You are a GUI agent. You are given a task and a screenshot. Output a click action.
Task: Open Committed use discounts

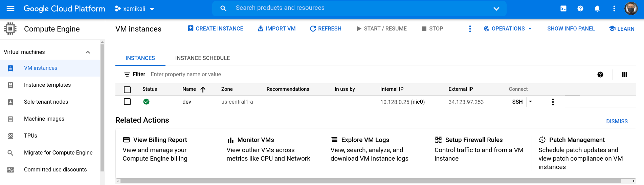(50, 170)
